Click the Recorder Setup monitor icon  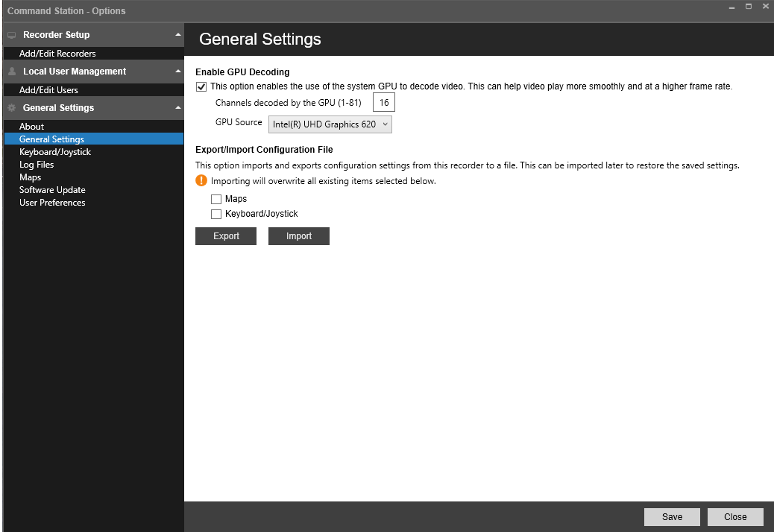pos(12,35)
